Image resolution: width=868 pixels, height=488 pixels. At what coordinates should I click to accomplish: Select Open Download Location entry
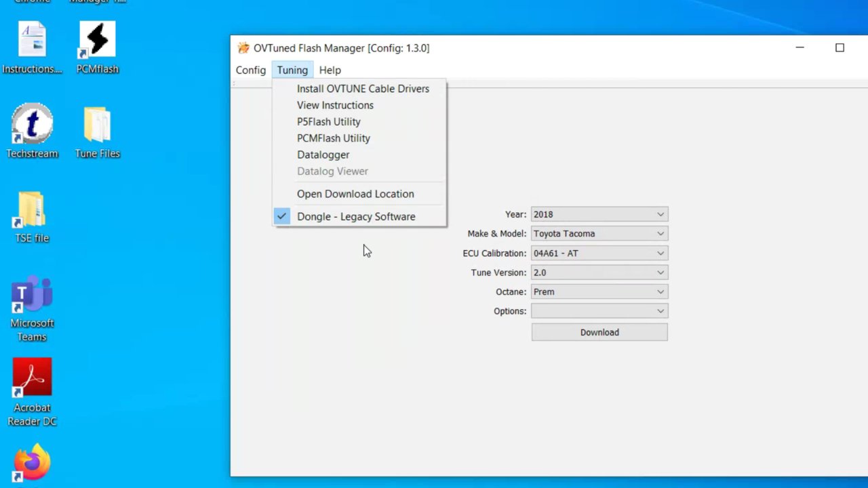tap(359, 194)
